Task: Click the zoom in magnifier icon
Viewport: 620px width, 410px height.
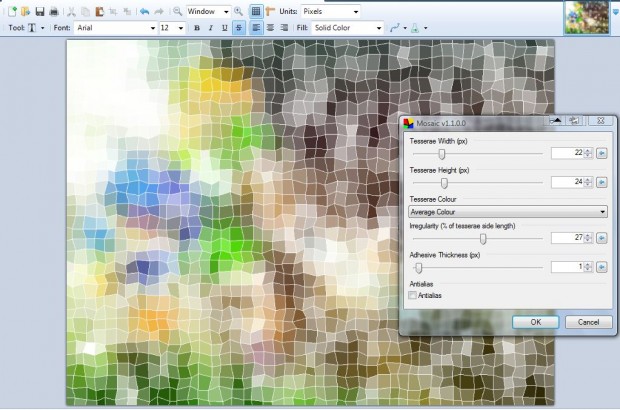Action: click(238, 11)
